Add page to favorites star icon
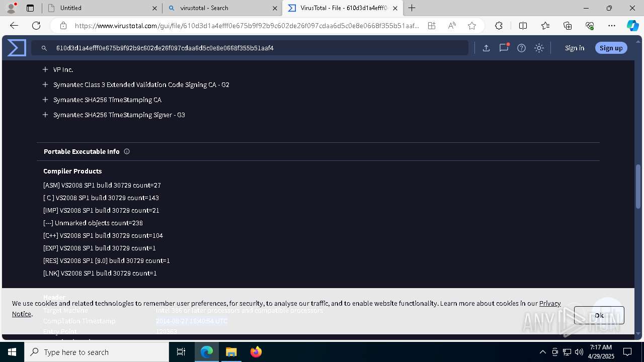 tap(472, 26)
